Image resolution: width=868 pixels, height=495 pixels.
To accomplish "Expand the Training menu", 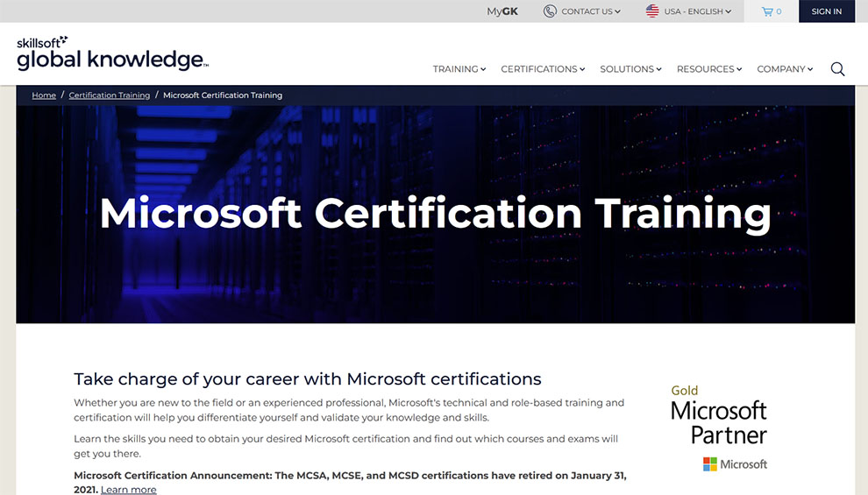I will coord(459,69).
